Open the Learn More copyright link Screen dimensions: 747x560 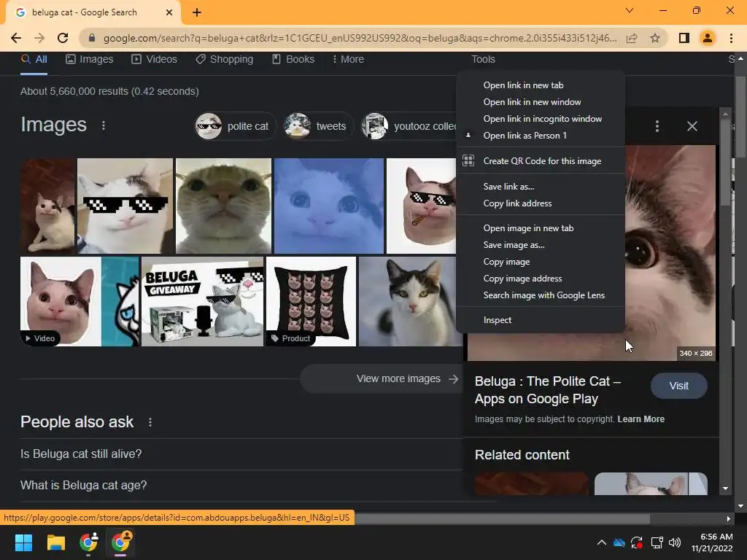[640, 419]
